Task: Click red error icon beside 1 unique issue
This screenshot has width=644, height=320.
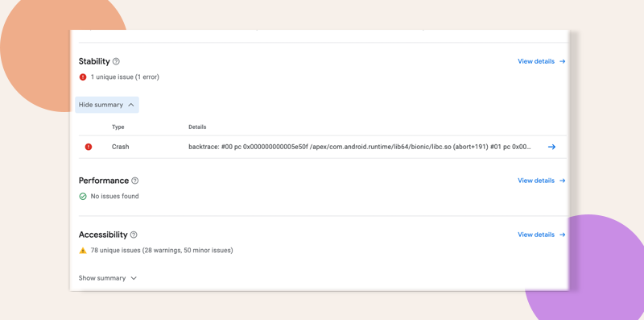Action: (x=83, y=77)
